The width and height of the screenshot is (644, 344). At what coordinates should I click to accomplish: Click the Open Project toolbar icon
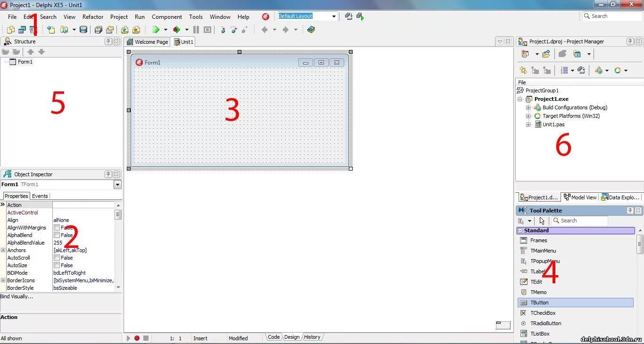click(x=109, y=30)
